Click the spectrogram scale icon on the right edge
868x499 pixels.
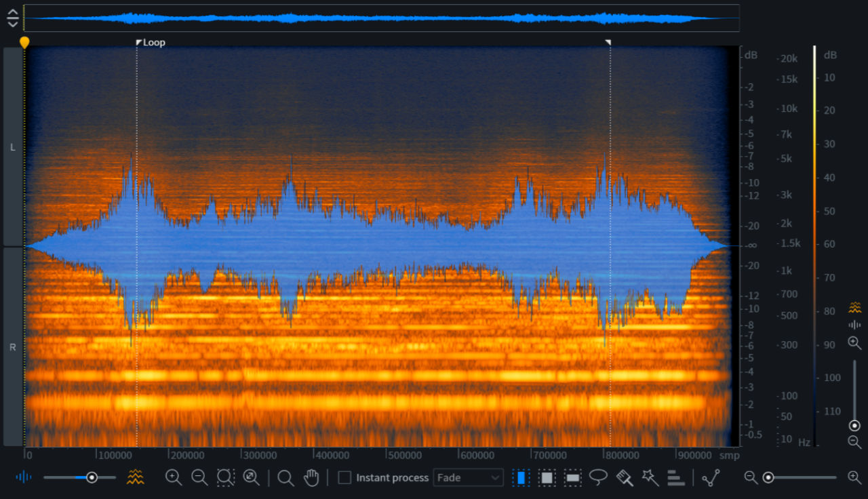pyautogui.click(x=855, y=308)
